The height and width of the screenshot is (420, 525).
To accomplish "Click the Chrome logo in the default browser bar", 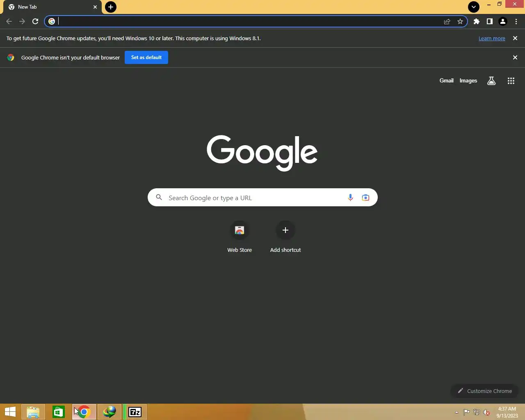I will pos(11,57).
